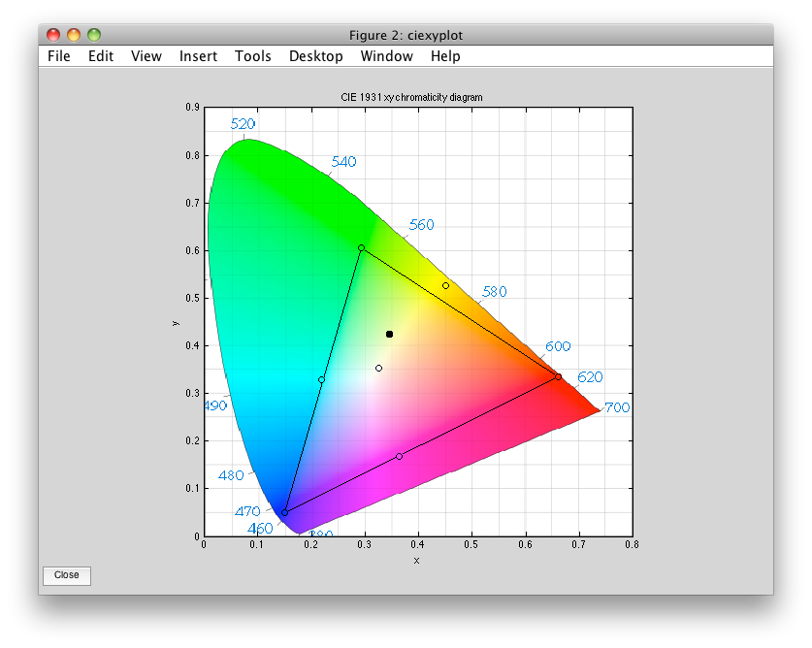Click the open circle marker in the yellow region

pos(445,285)
